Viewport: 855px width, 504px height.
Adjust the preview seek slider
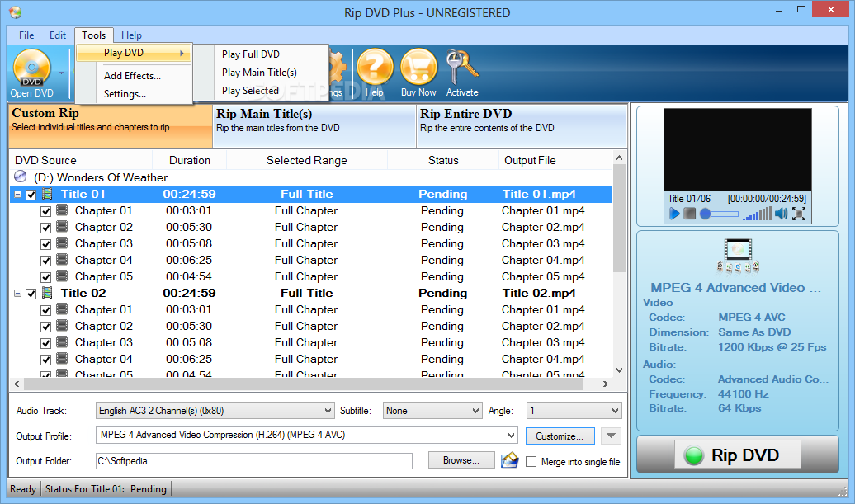pos(719,214)
